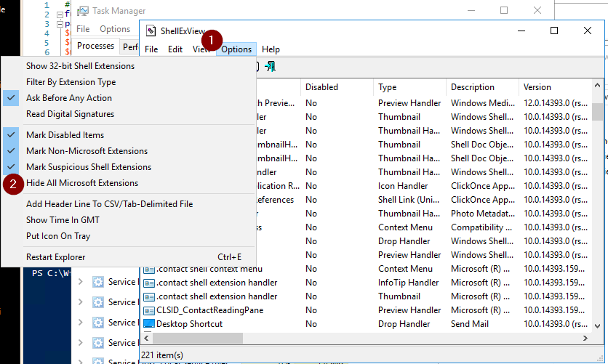Click icon of .contact handler Thumbnail row
608x364 pixels.
[149, 296]
